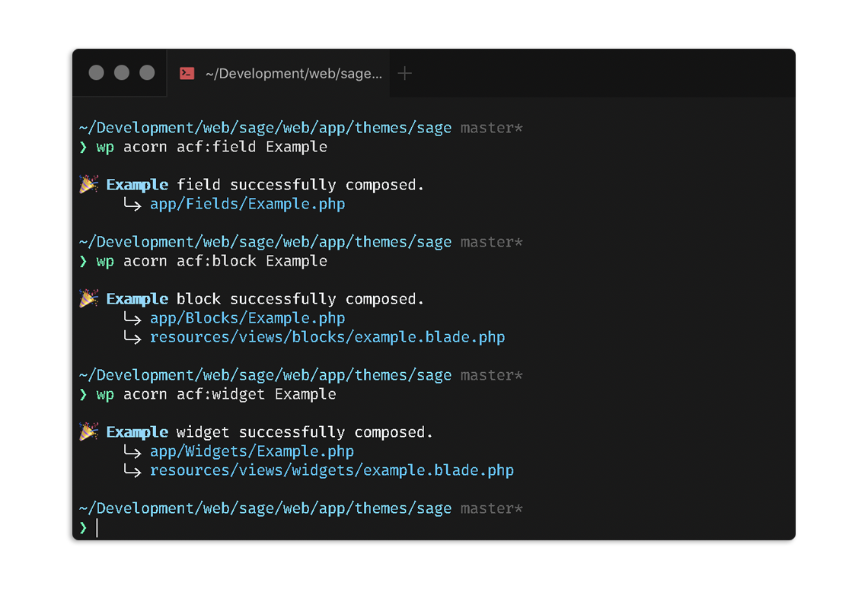Click the red terminal icon on the tab
The image size is (868, 589).
pos(187,73)
